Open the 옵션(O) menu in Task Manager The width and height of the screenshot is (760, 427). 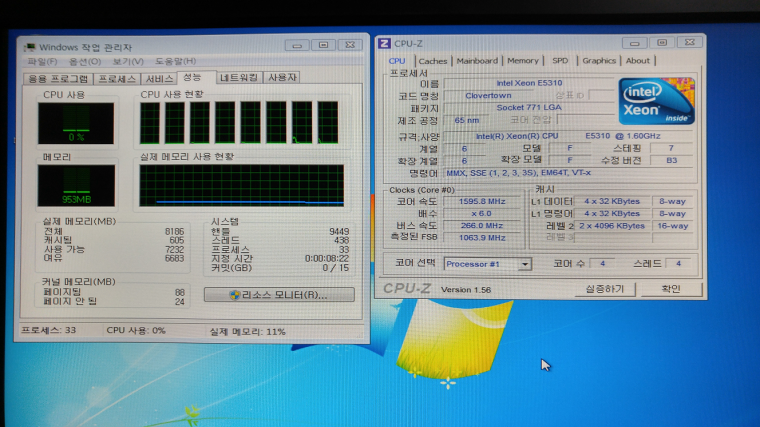pyautogui.click(x=85, y=62)
